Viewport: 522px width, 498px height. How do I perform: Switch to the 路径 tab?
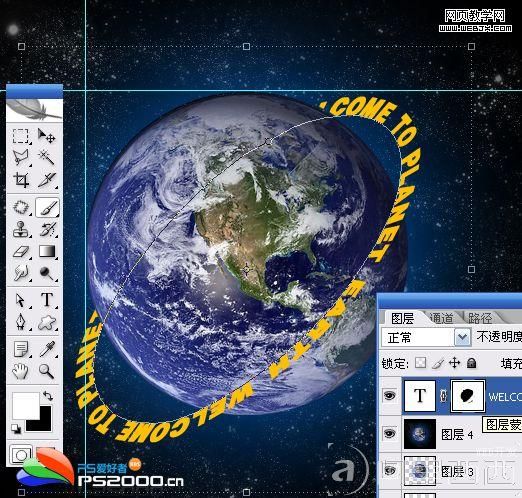tap(480, 318)
